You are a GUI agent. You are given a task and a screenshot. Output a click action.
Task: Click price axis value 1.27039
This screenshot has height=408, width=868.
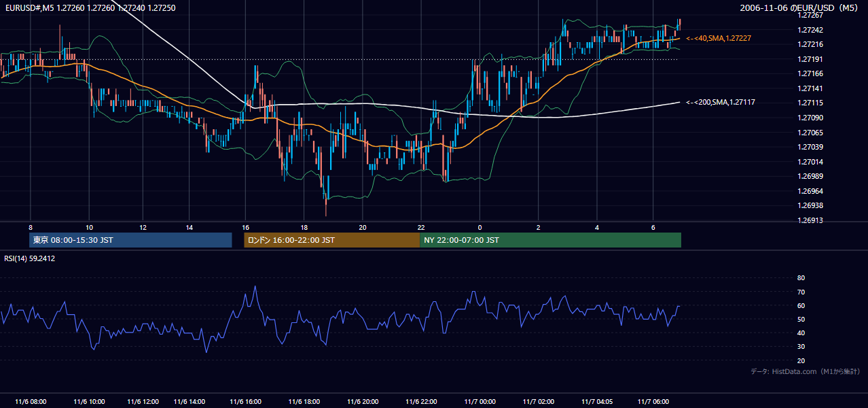click(812, 147)
